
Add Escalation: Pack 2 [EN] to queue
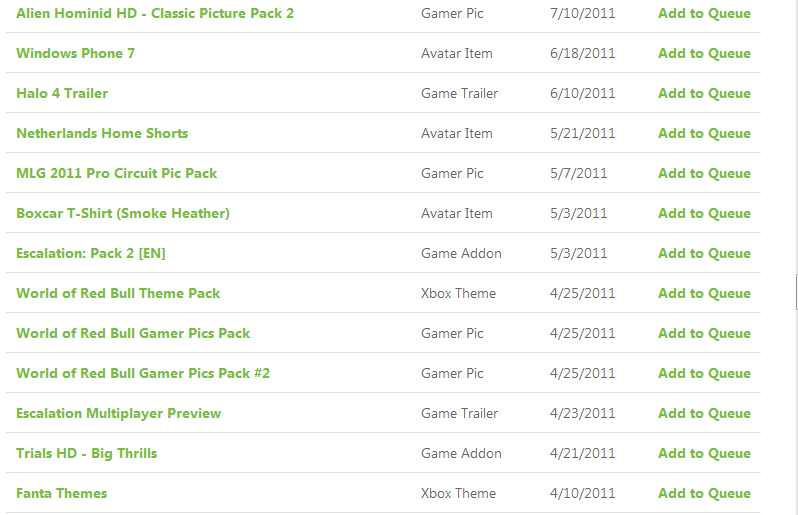click(704, 253)
